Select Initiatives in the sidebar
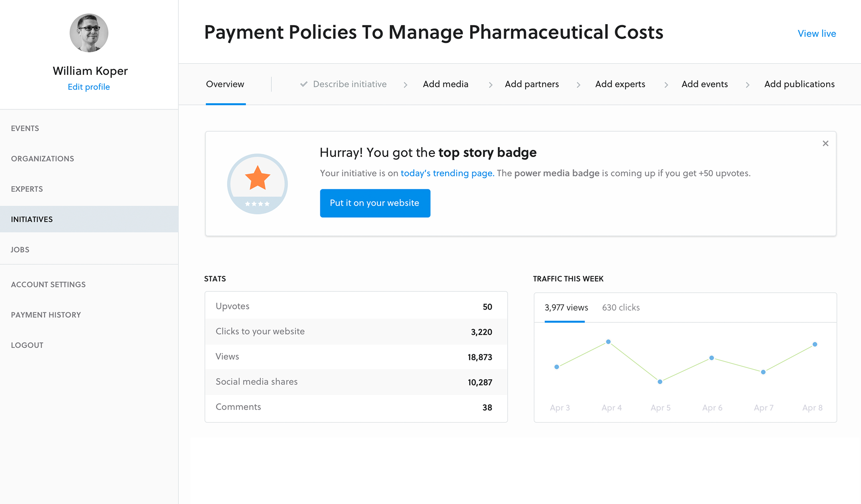This screenshot has width=861, height=504. (89, 219)
